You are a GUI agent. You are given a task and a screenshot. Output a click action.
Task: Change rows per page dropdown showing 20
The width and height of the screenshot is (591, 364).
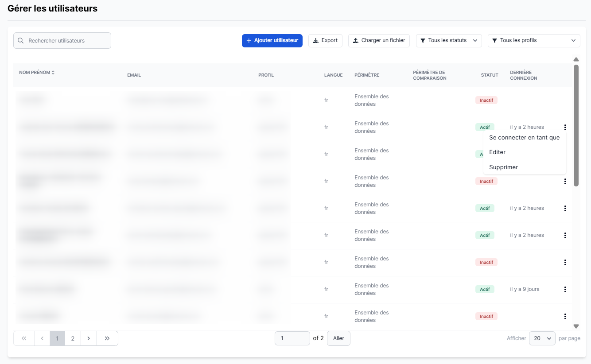[542, 338]
